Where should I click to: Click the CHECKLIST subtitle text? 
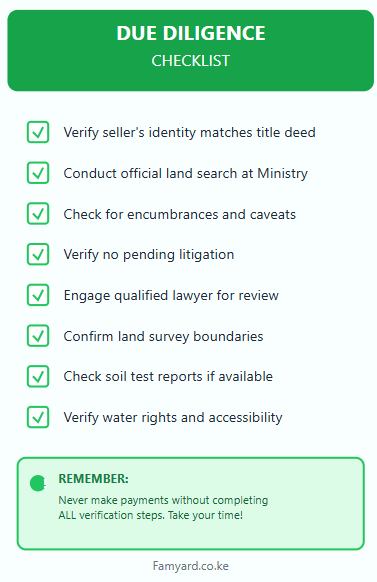191,61
